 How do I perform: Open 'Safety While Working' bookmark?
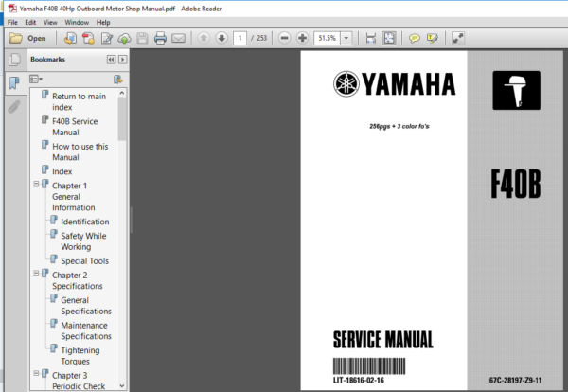coord(83,241)
